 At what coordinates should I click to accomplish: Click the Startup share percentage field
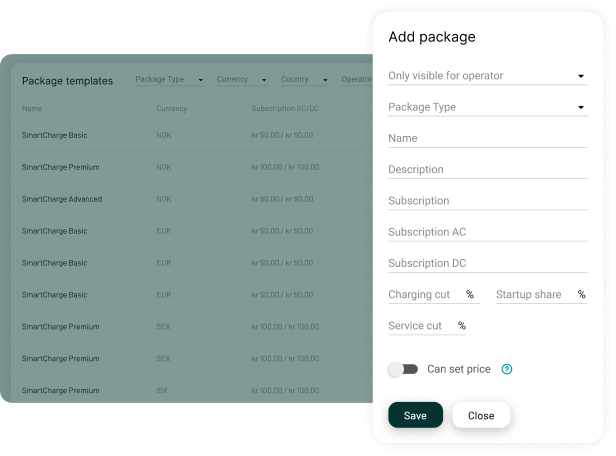coord(535,295)
